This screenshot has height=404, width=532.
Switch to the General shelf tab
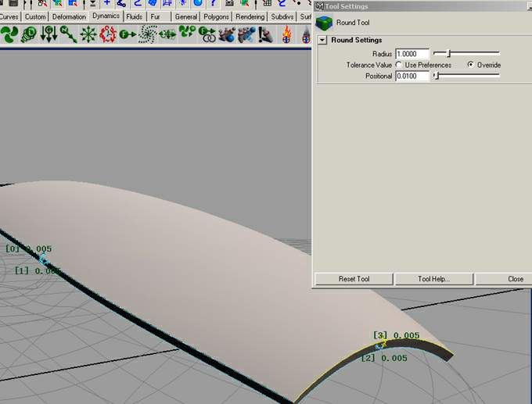186,16
